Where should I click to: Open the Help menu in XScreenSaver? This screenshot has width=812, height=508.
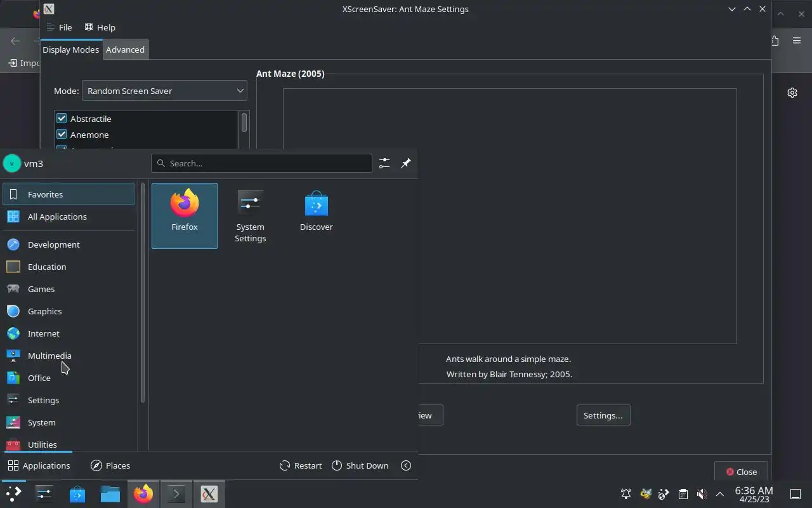coord(100,27)
